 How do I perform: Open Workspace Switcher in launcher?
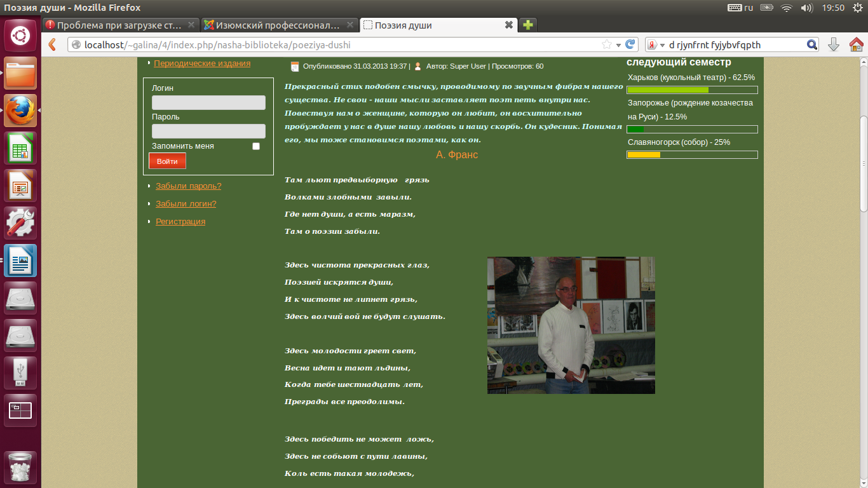(20, 410)
